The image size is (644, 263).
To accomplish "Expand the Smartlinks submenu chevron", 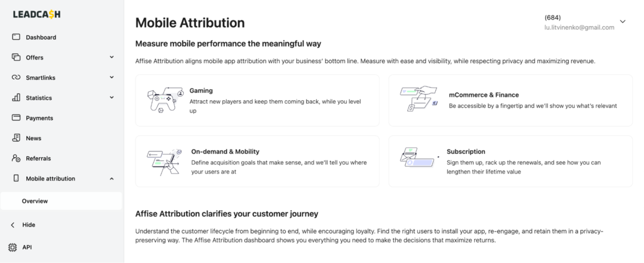I will click(x=112, y=78).
